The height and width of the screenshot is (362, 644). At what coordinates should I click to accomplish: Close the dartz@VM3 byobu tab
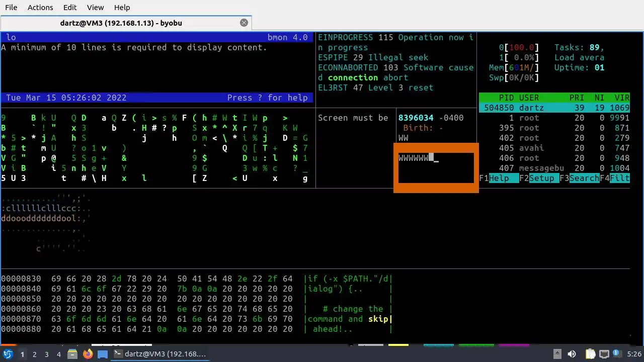pos(244,23)
